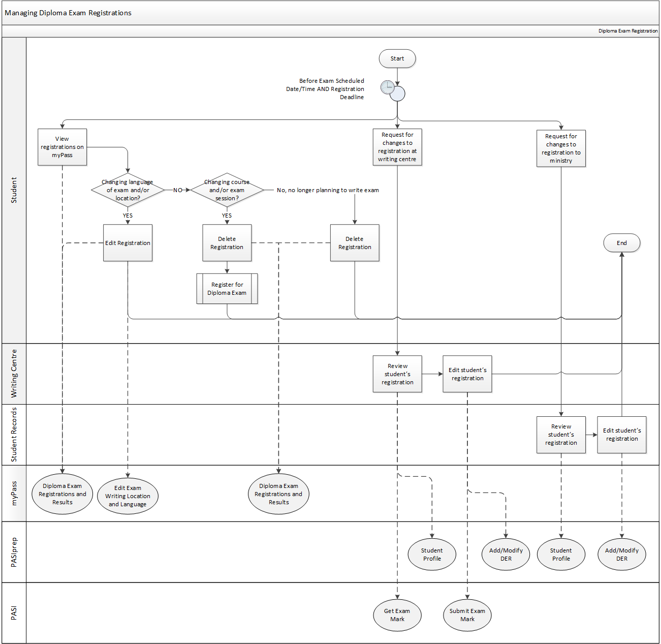Click the clock timer event icon
The width and height of the screenshot is (661, 644).
[x=389, y=87]
